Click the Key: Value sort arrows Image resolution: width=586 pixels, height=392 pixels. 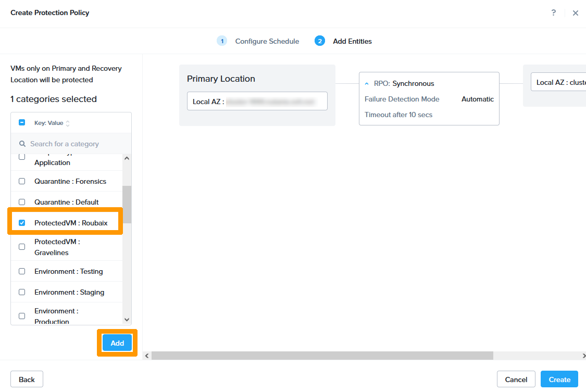pos(68,123)
